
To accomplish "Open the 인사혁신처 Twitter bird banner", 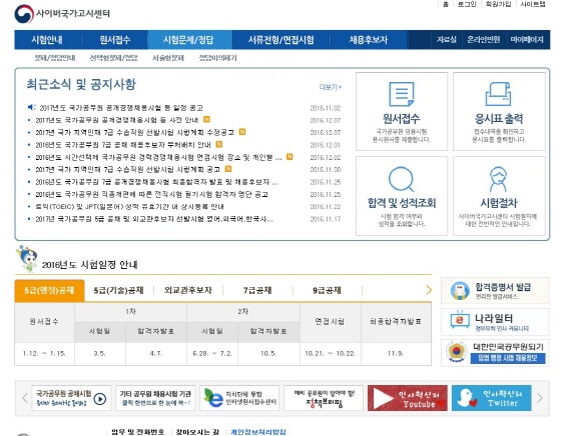I will click(492, 398).
